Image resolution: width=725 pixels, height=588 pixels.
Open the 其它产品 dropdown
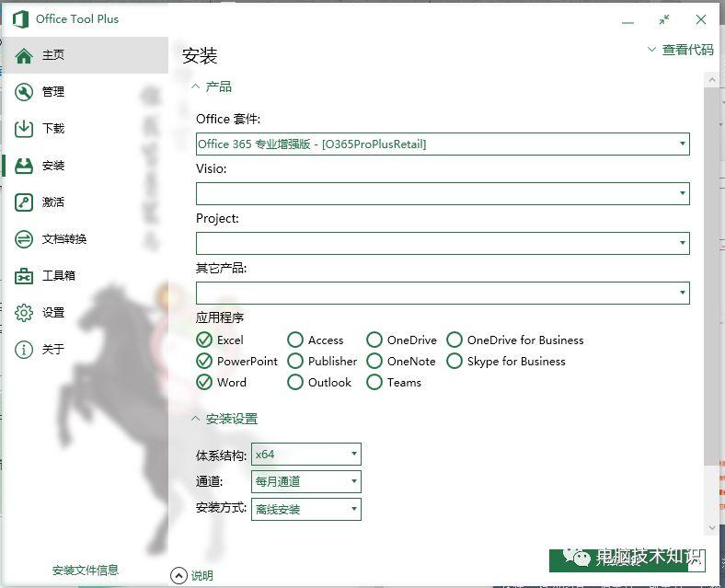[x=443, y=293]
